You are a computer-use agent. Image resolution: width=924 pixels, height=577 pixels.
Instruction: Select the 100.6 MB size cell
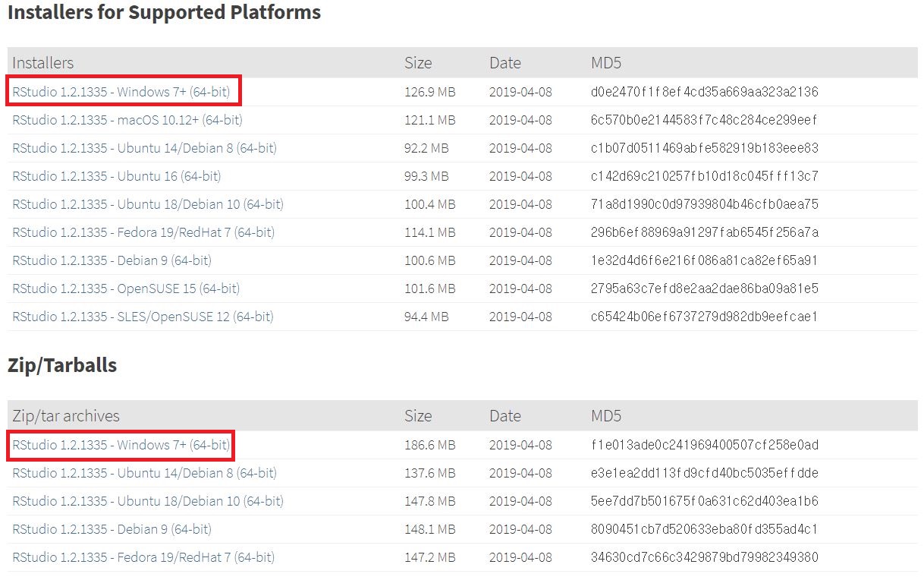430,260
